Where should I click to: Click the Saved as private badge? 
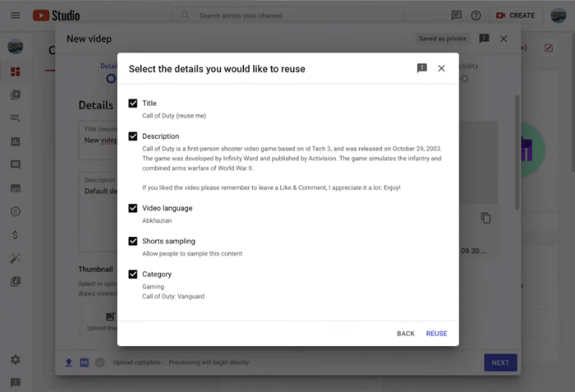point(443,39)
